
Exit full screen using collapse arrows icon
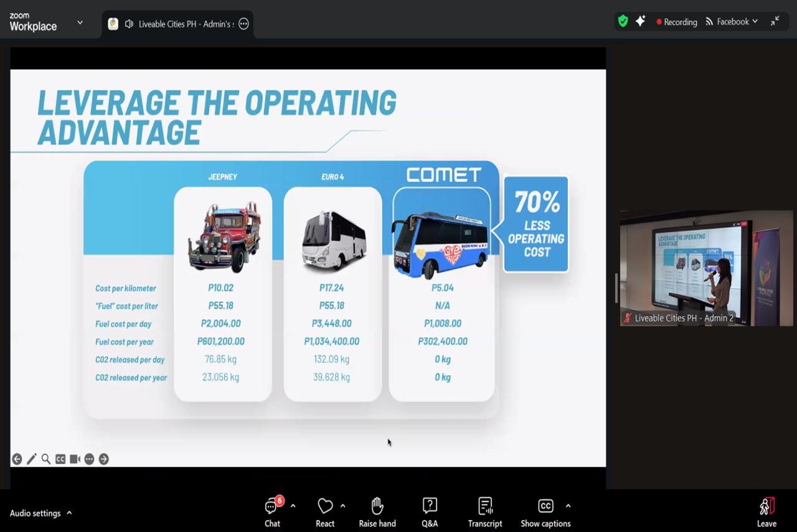775,21
